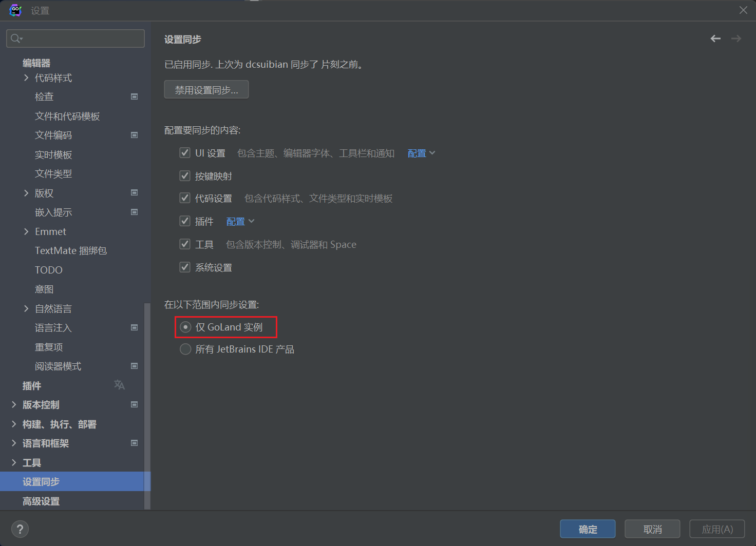Image resolution: width=756 pixels, height=546 pixels.
Task: Click the project-level icon beside 文件编码
Action: tap(135, 135)
